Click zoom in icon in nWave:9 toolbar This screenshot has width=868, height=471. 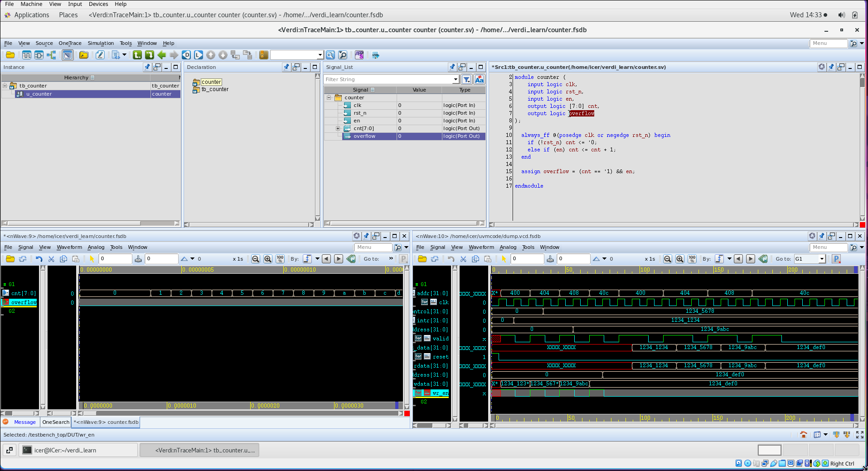pos(268,259)
